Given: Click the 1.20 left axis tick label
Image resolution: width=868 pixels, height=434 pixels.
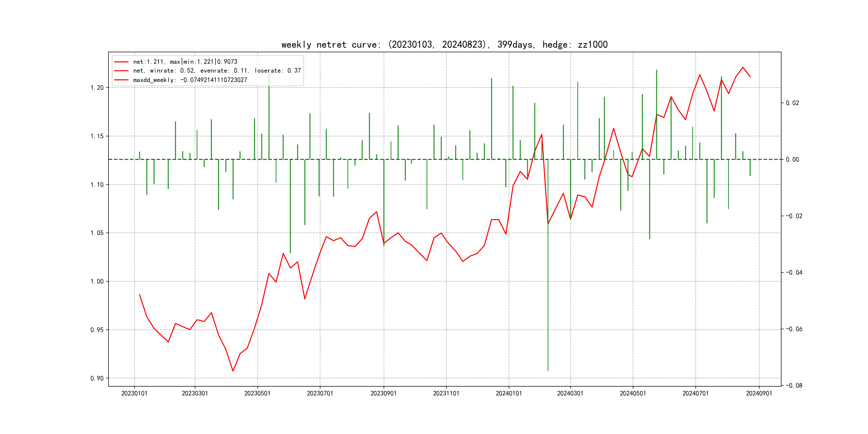Looking at the screenshot, I should 97,88.
